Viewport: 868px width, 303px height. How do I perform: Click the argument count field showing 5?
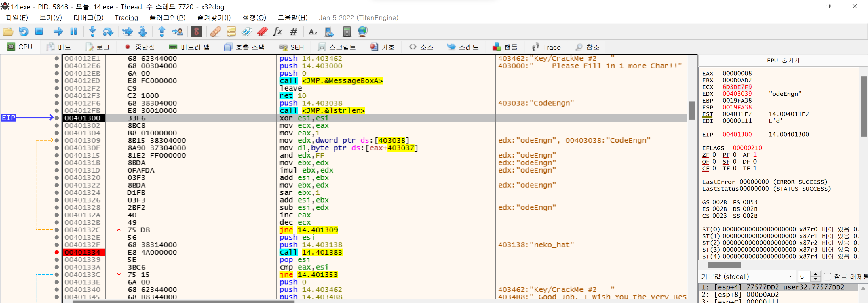(x=804, y=276)
